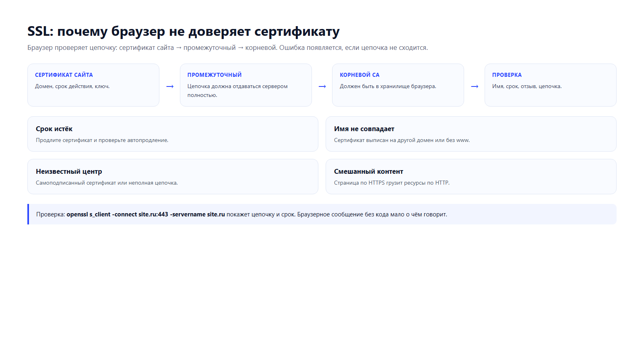Click the 'Смешанный контент' heading
Screen dimensions: 644x362
369,171
